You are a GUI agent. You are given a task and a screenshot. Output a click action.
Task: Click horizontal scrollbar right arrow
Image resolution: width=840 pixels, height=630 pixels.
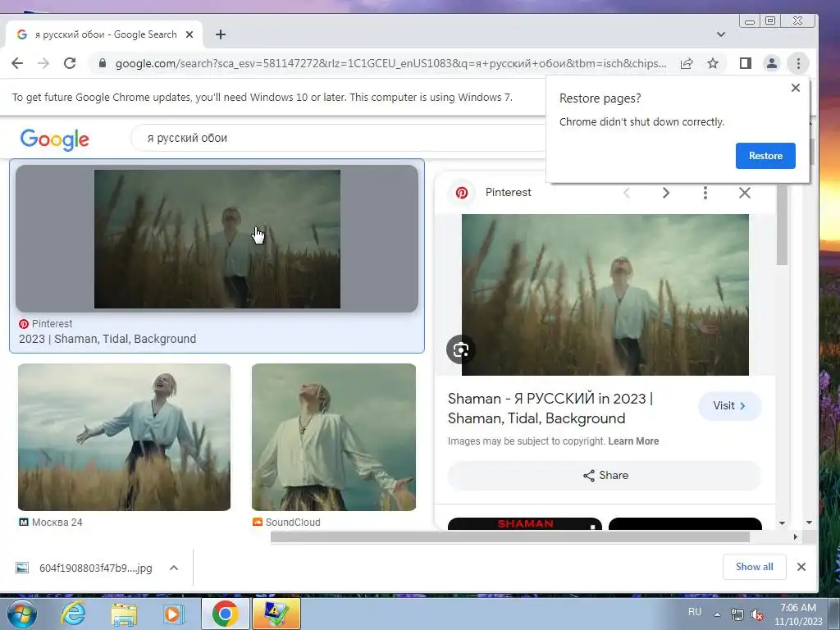796,536
